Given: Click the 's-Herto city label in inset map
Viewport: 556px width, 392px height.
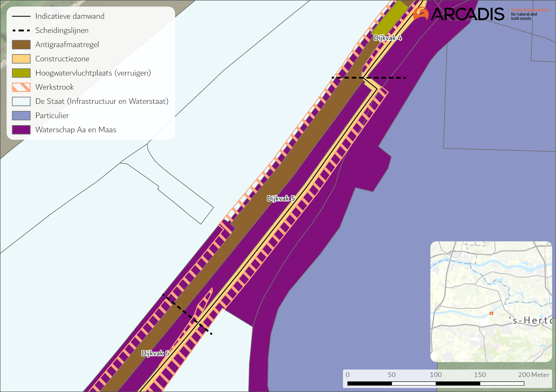Looking at the screenshot, I should (530, 320).
